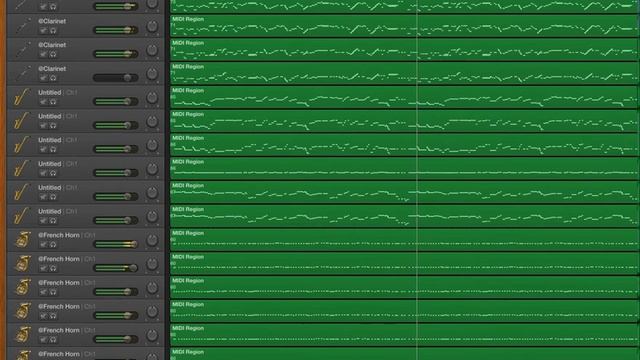This screenshot has width=640, height=360.
Task: Adjust volume slider on first @French Horn track
Action: point(116,244)
